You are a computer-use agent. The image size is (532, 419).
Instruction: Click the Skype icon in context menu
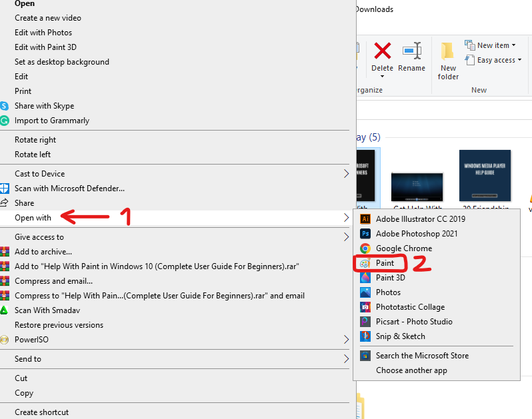[4, 106]
